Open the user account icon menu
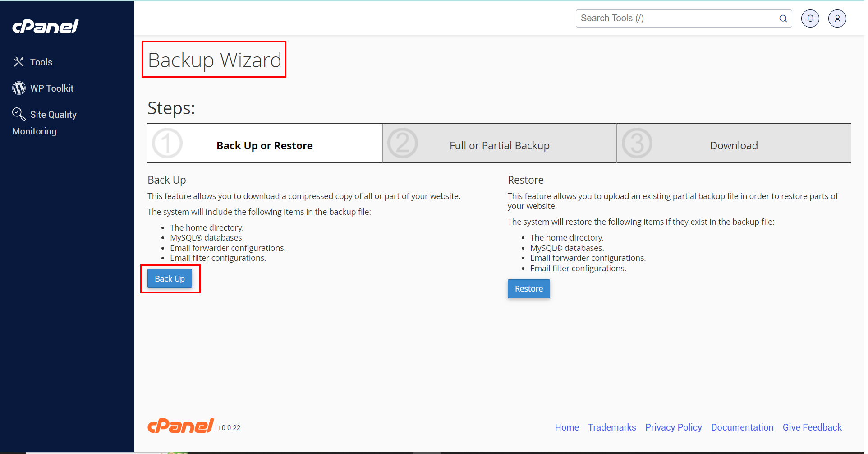 [837, 19]
